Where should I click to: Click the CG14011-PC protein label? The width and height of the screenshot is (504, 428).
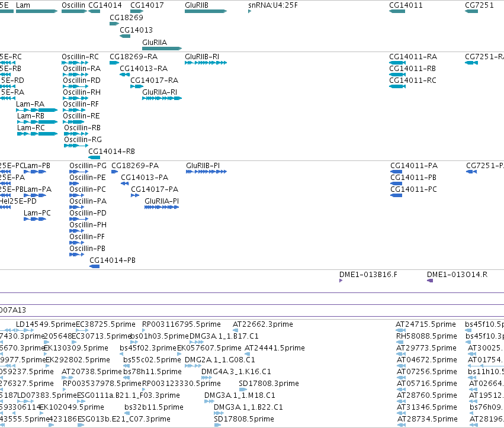point(413,189)
